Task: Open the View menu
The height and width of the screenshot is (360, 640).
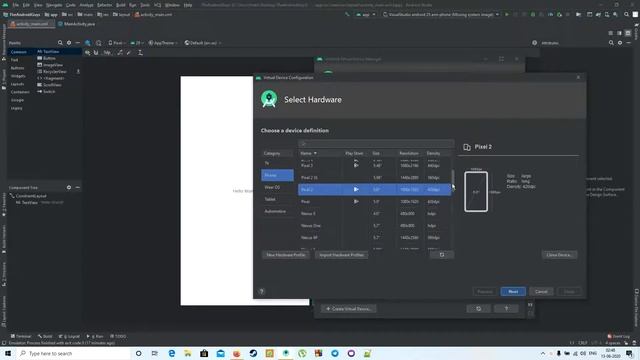Action: tap(38, 5)
